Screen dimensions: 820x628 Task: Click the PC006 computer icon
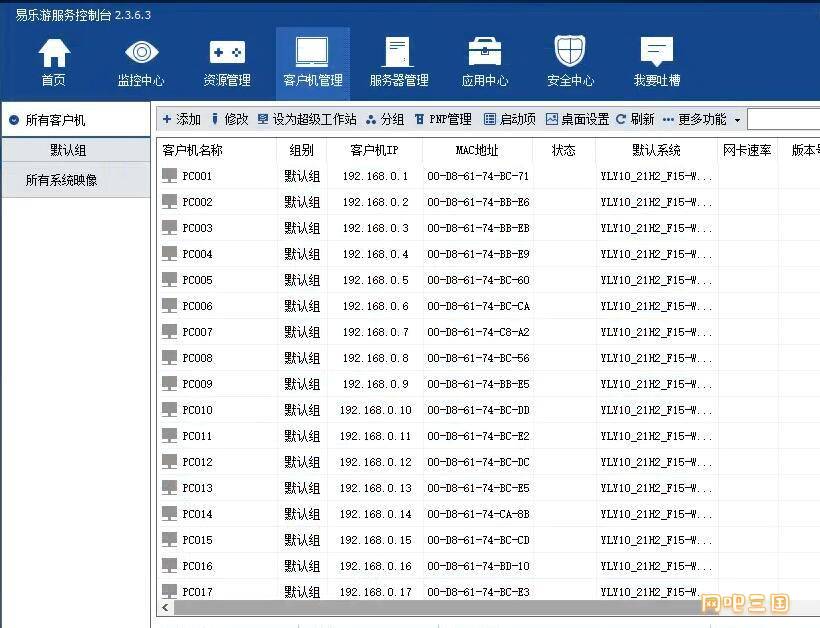click(x=169, y=305)
